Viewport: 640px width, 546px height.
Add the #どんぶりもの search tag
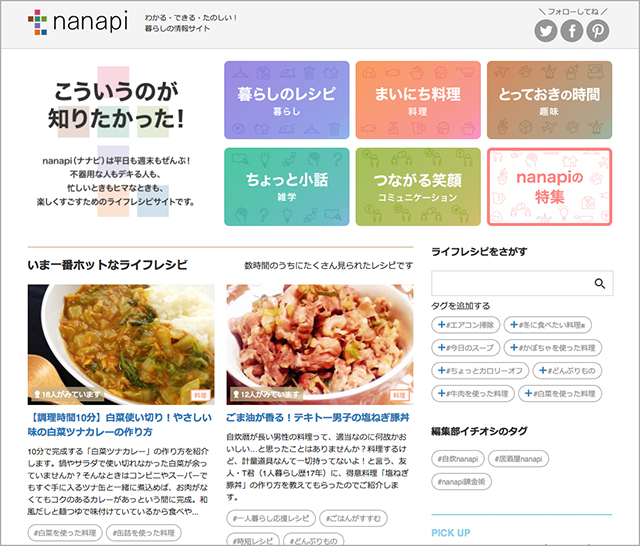(x=567, y=371)
